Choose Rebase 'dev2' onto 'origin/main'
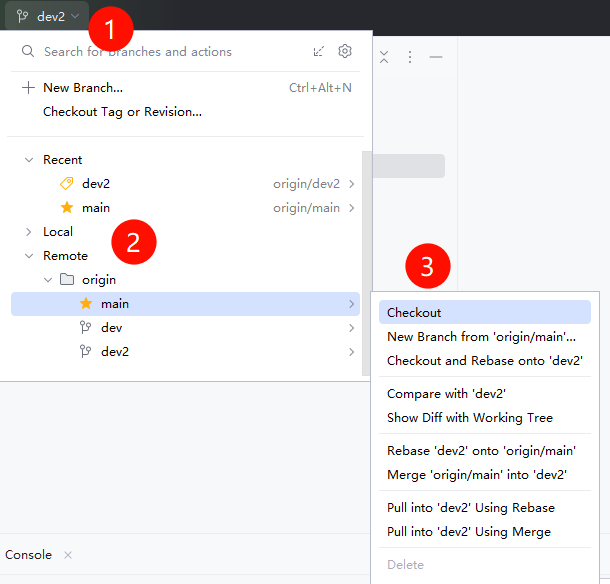The image size is (610, 584). tap(485, 451)
